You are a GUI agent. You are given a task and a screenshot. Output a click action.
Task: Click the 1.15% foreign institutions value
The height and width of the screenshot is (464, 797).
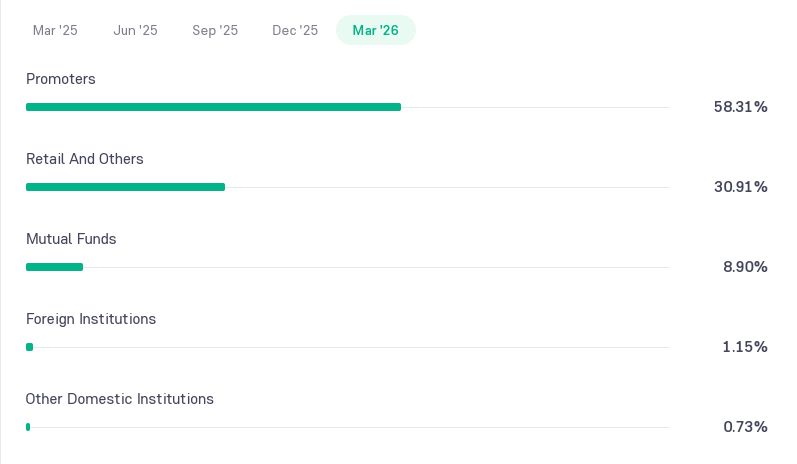click(745, 347)
